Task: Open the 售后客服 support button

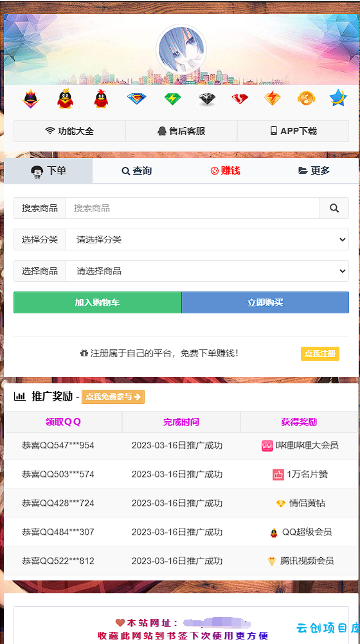Action: pos(181,131)
